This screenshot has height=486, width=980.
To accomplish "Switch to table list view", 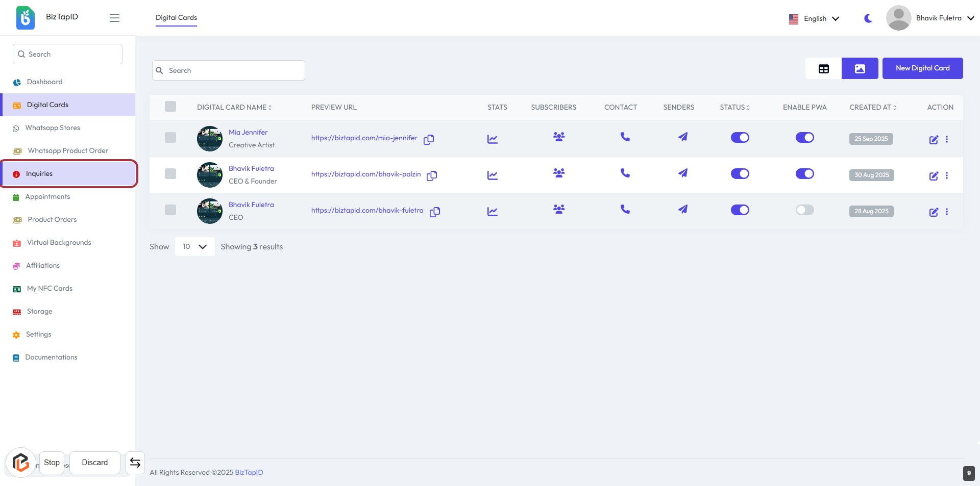I will tap(823, 69).
